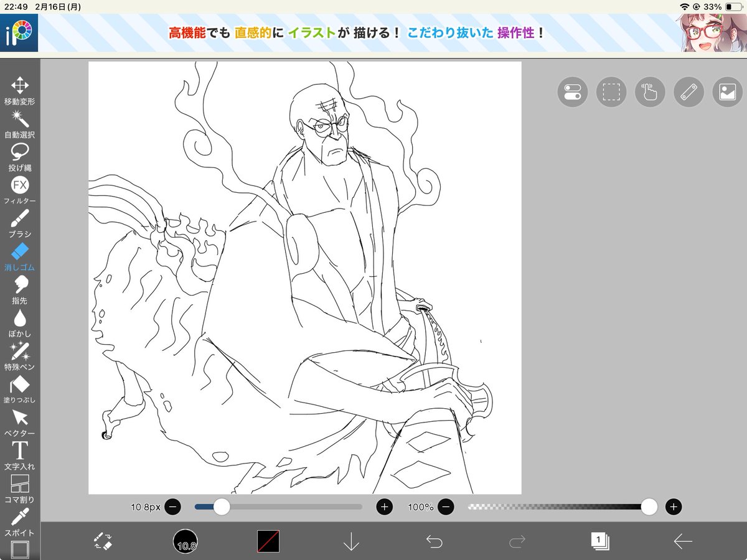Open the selection area tool button
This screenshot has height=560, width=747.
point(611,93)
